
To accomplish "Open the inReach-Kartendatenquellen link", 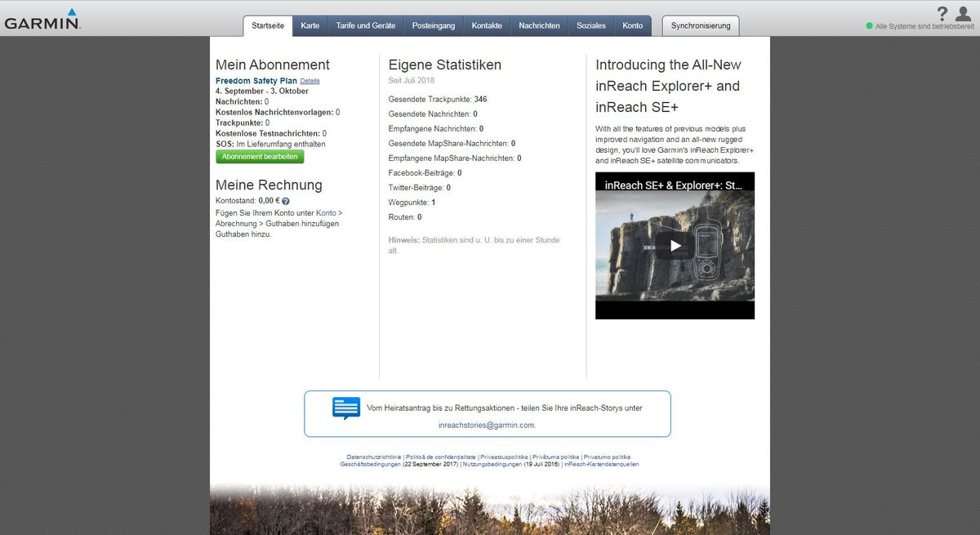I will click(x=602, y=464).
